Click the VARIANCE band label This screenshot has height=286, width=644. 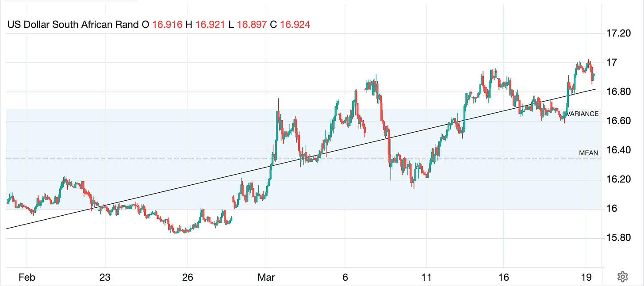coord(583,114)
